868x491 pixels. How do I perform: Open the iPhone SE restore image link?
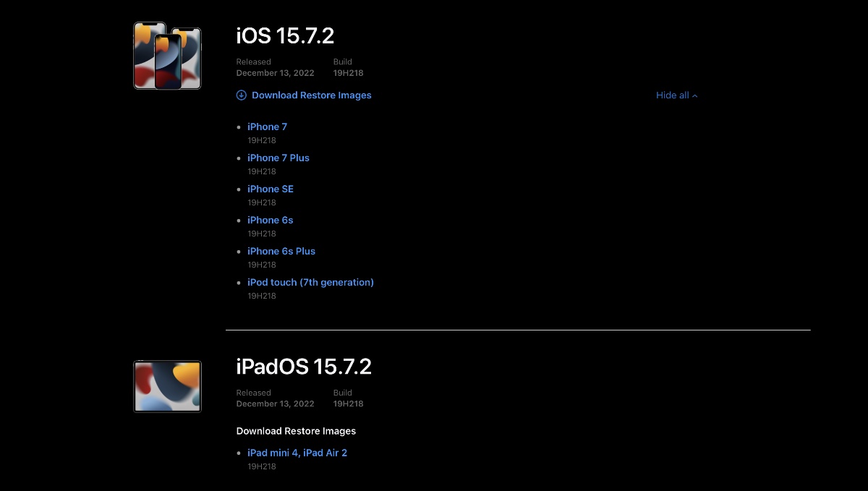[270, 189]
